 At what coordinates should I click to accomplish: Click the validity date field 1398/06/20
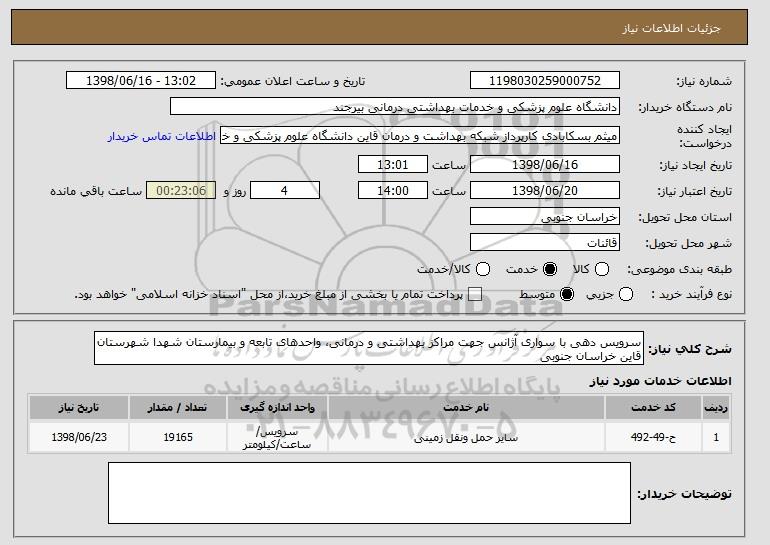pos(545,191)
